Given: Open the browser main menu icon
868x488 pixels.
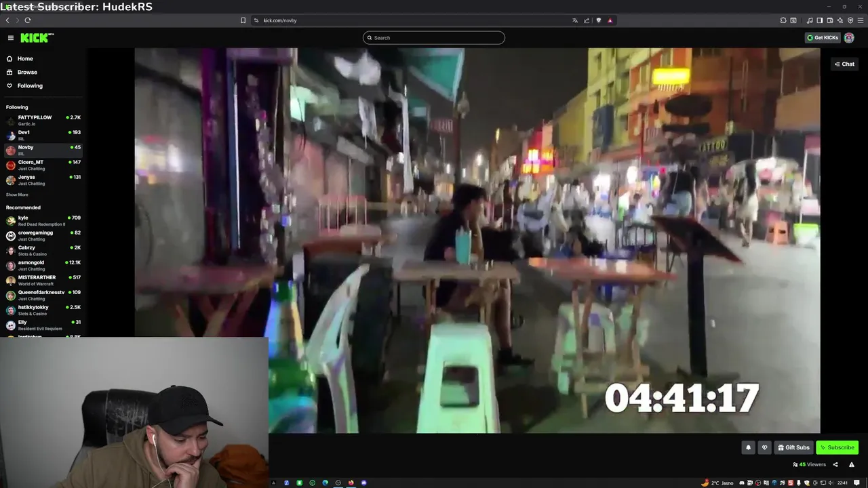Looking at the screenshot, I should pos(861,20).
